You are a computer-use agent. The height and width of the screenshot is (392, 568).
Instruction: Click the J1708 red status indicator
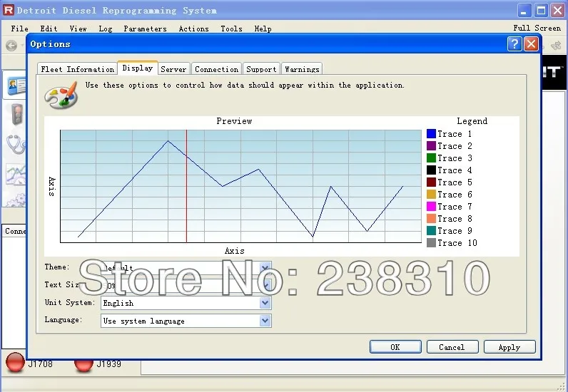point(15,363)
